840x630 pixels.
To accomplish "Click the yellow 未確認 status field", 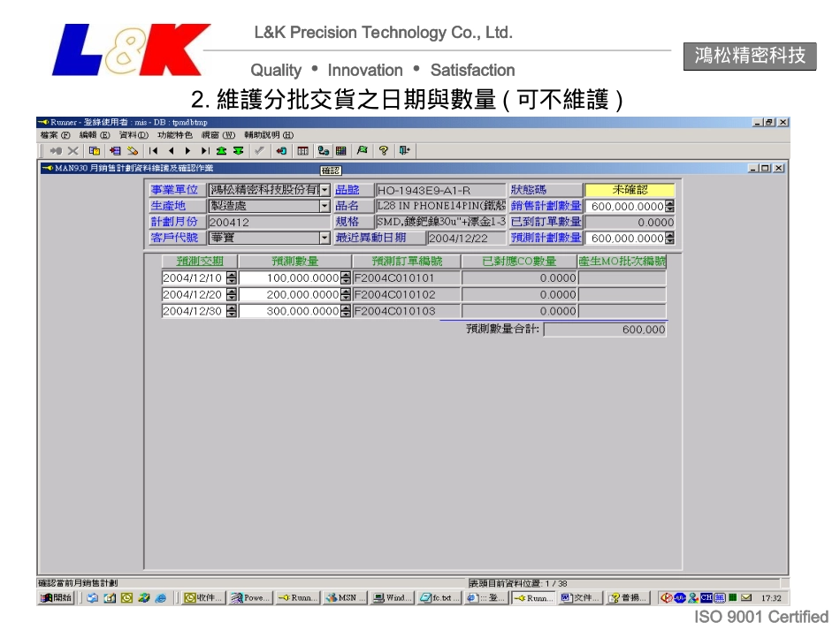I will (630, 190).
